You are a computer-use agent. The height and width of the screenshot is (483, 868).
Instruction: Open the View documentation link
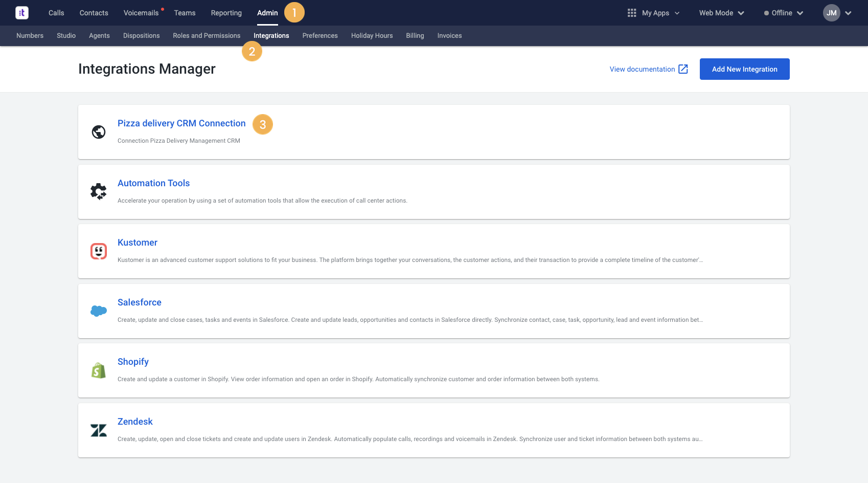pos(642,69)
